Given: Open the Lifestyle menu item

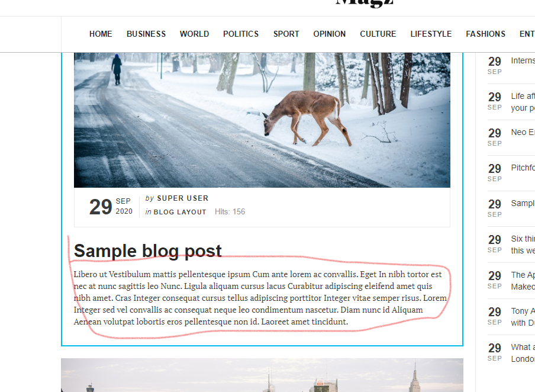Looking at the screenshot, I should (431, 34).
